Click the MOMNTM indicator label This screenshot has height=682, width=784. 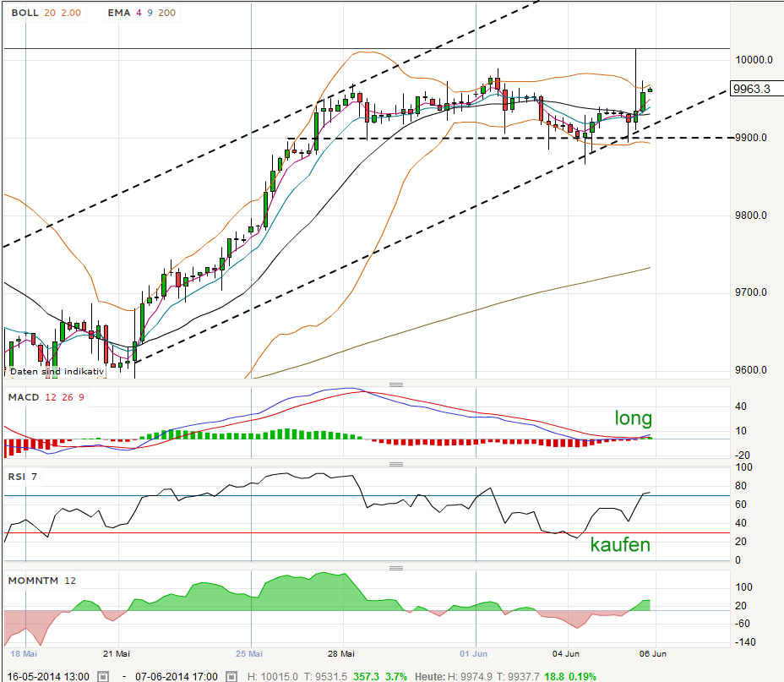pos(34,581)
